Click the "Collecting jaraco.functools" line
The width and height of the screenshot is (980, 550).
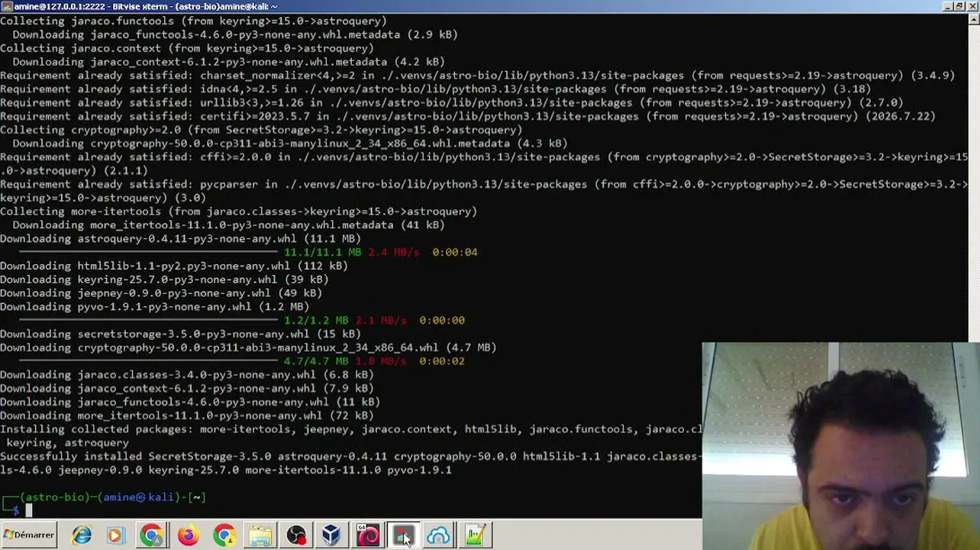point(193,21)
